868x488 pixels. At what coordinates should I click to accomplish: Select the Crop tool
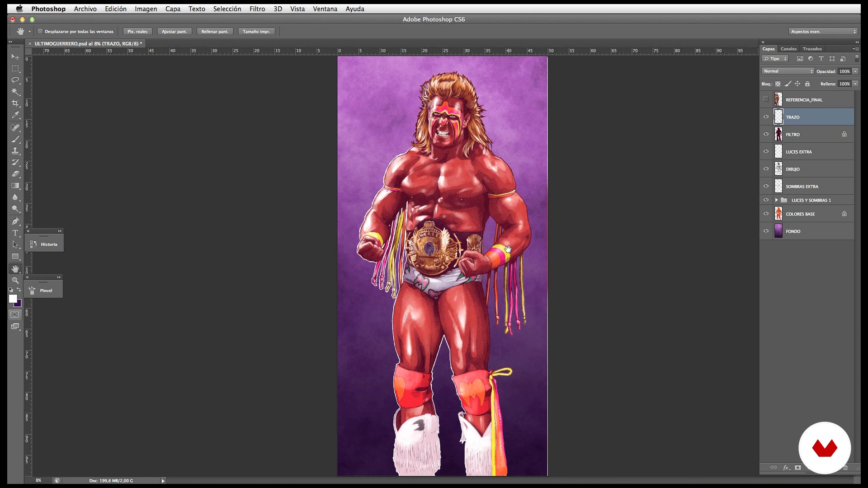15,103
